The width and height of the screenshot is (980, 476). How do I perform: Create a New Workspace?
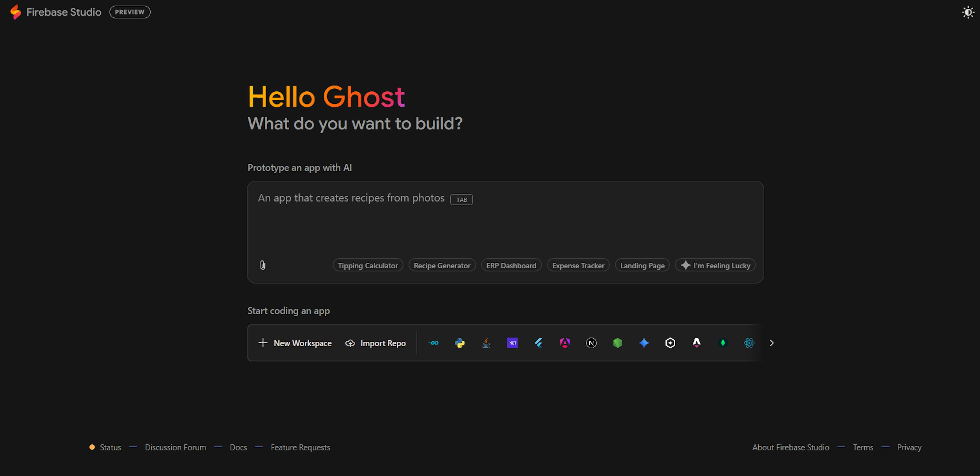coord(295,343)
